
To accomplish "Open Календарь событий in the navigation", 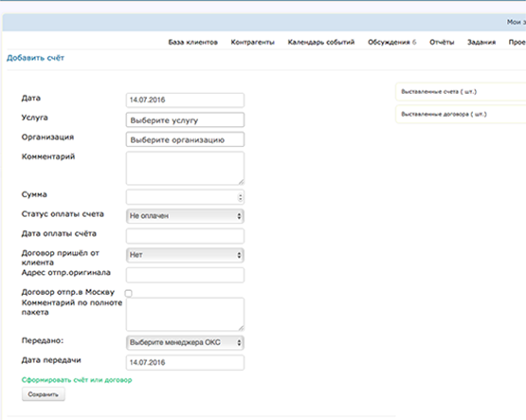I will click(321, 43).
